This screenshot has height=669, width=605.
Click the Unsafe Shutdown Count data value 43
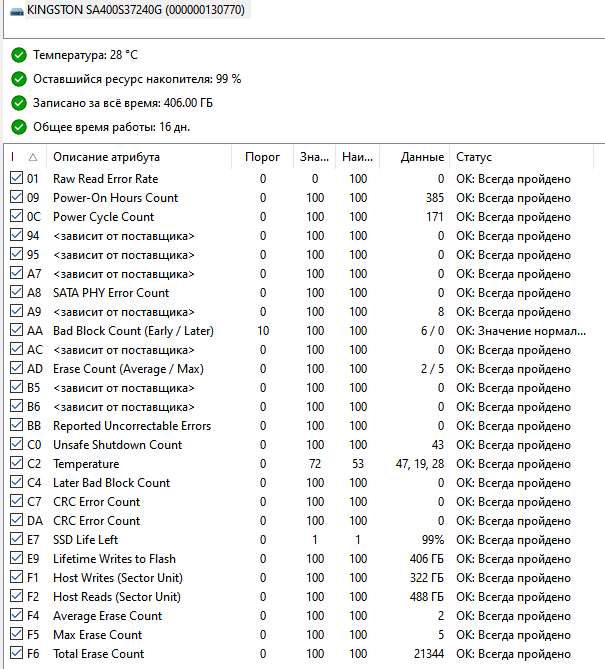[x=438, y=445]
